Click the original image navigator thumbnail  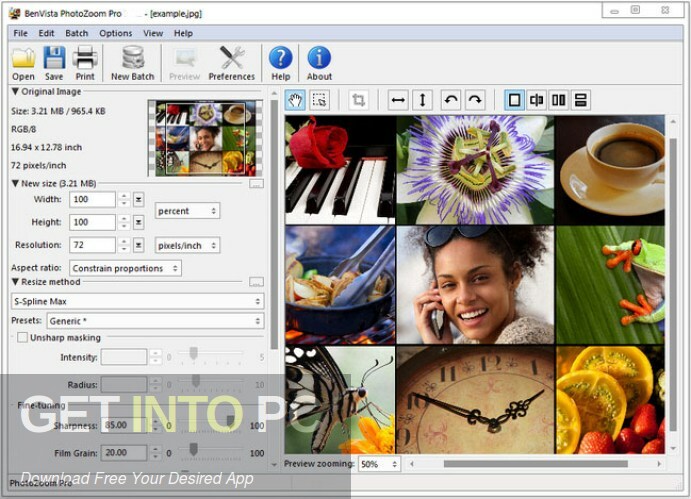click(205, 138)
